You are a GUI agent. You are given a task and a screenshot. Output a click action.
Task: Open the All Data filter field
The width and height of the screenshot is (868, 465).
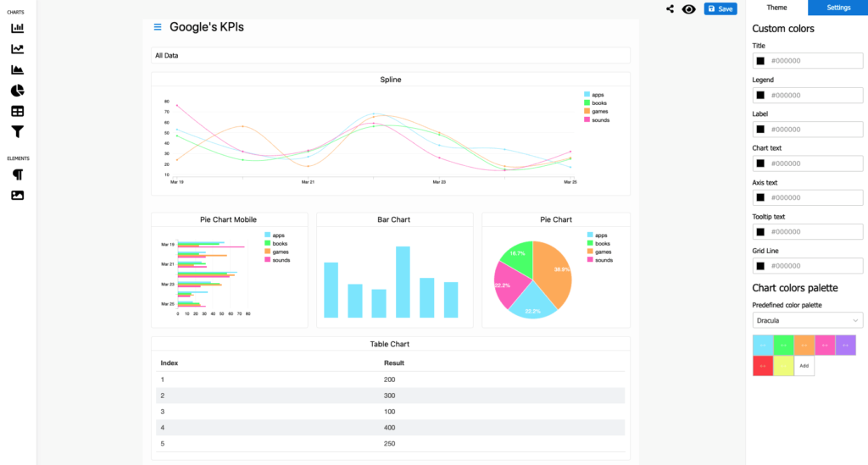point(390,55)
